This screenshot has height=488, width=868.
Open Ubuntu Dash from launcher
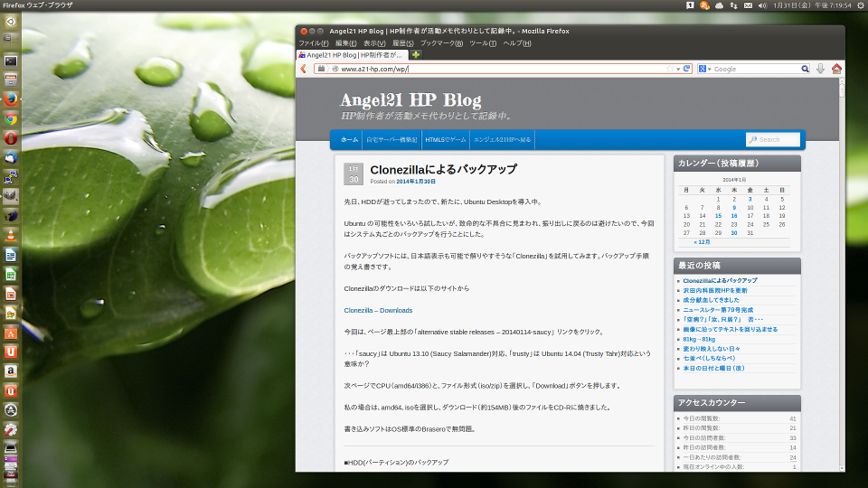click(11, 22)
